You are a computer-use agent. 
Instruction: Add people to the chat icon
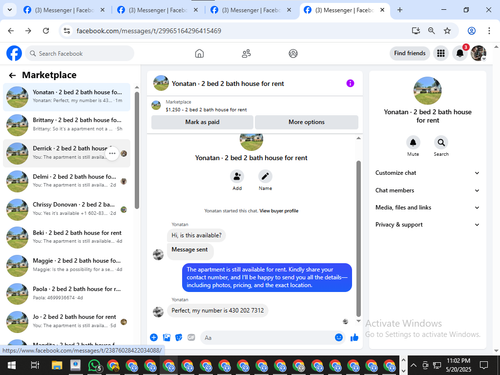coord(237,176)
